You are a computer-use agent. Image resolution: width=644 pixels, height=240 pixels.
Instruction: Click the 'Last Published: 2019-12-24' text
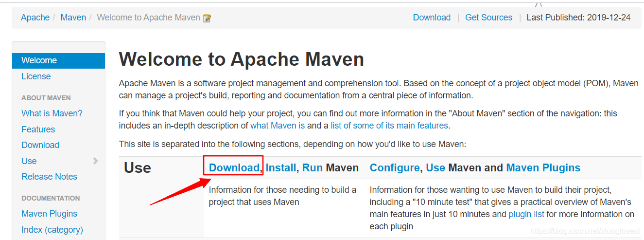(578, 18)
